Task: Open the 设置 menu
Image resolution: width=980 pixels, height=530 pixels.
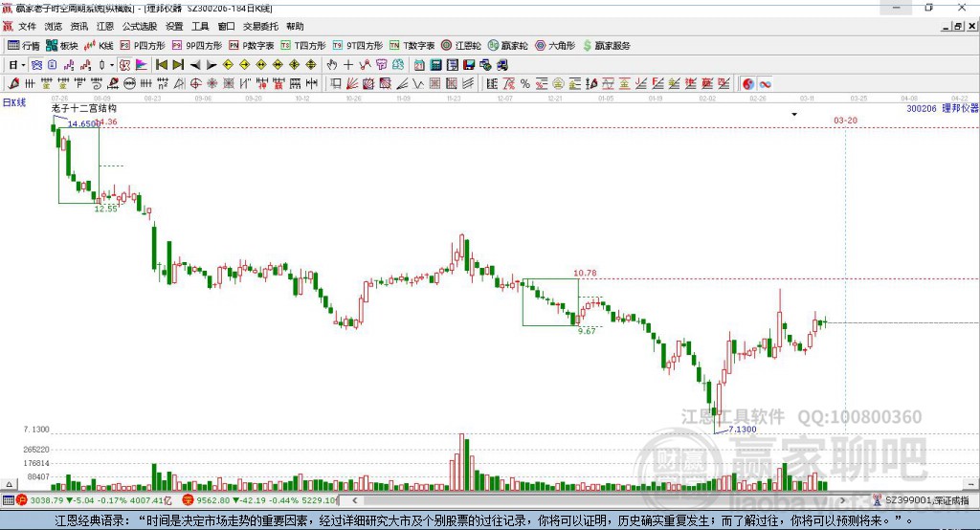Action: coord(174,26)
